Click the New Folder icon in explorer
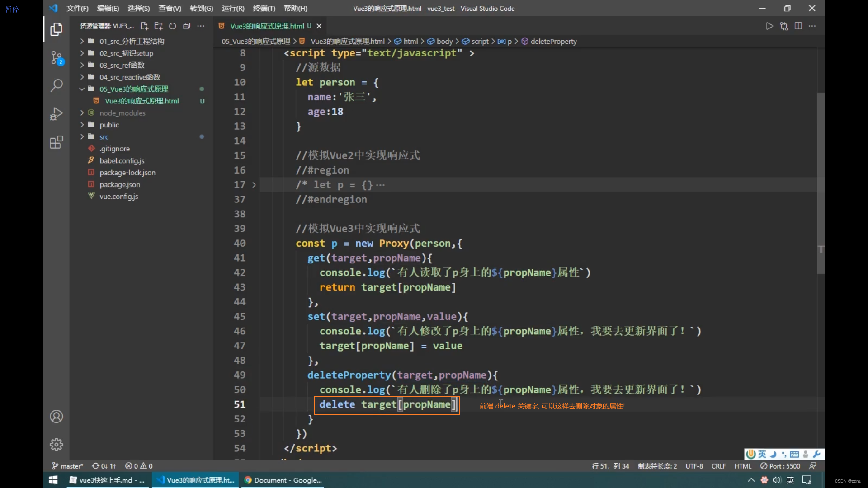The image size is (868, 488). 158,26
